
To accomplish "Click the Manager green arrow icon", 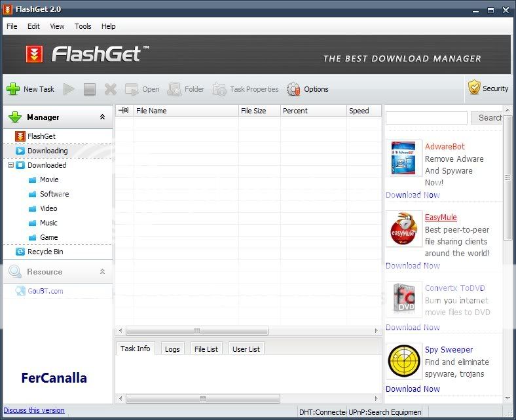I will (x=15, y=117).
